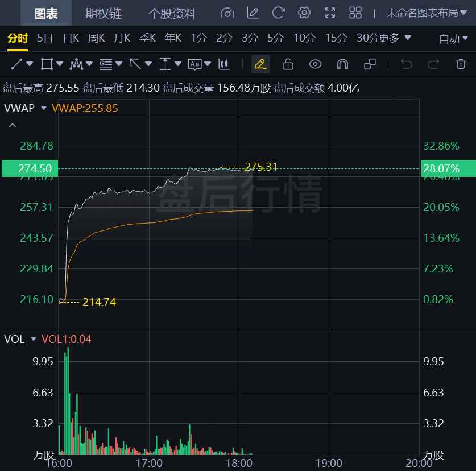The height and width of the screenshot is (471, 476).
Task: Collapse main chart with up chevron
Action: tap(13, 125)
